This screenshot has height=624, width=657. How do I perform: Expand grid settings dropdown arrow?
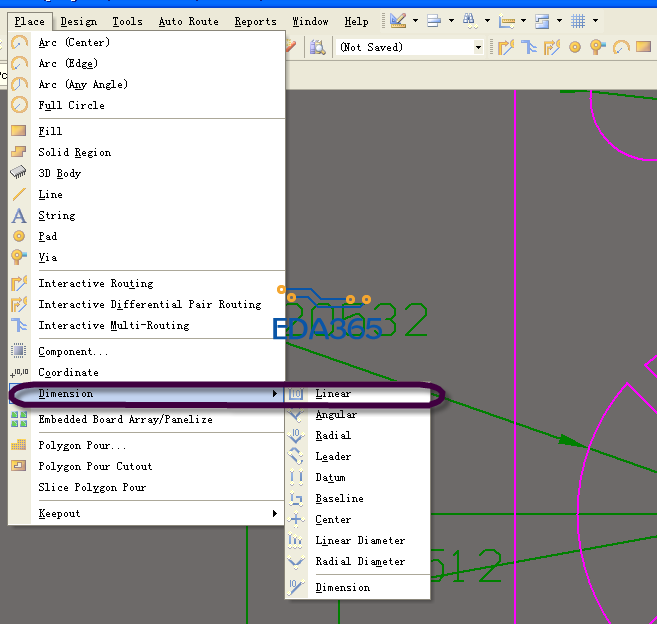pyautogui.click(x=595, y=20)
